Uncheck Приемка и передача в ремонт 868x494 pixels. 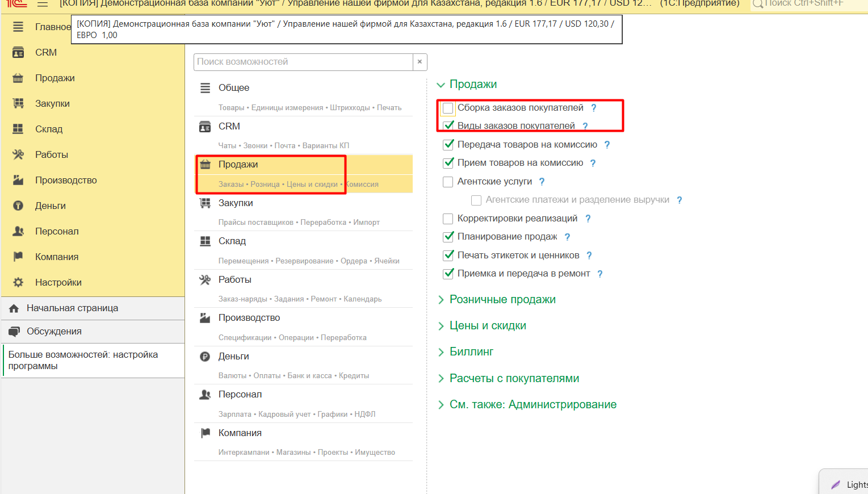[x=448, y=274]
